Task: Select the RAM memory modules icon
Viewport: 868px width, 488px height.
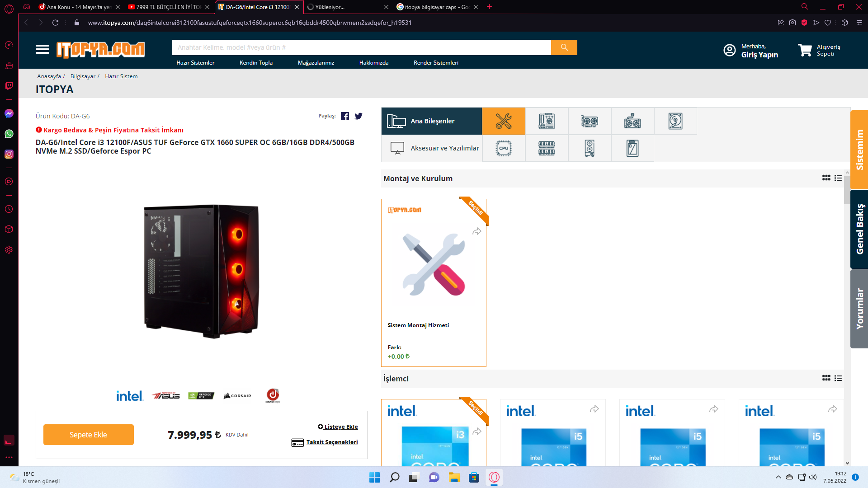Action: click(x=547, y=148)
